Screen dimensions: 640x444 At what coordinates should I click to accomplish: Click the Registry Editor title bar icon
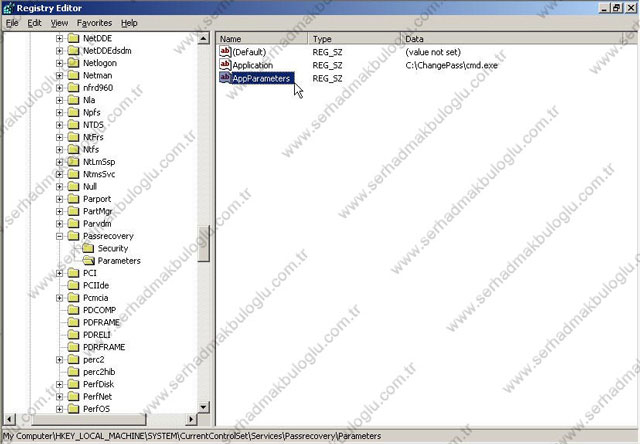pos(8,8)
